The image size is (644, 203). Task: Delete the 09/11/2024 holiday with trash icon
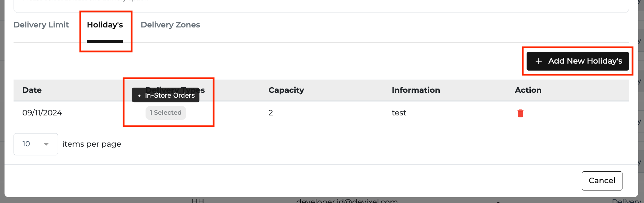(520, 113)
